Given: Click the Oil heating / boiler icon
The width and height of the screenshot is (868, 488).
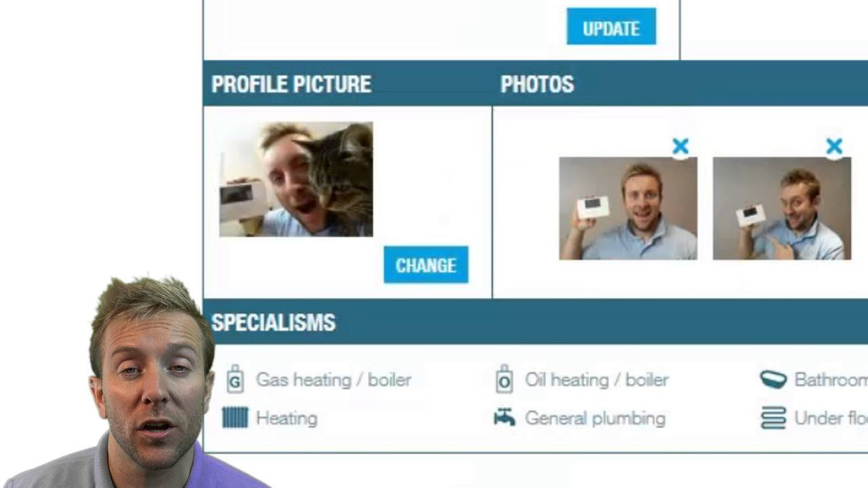Looking at the screenshot, I should click(504, 380).
